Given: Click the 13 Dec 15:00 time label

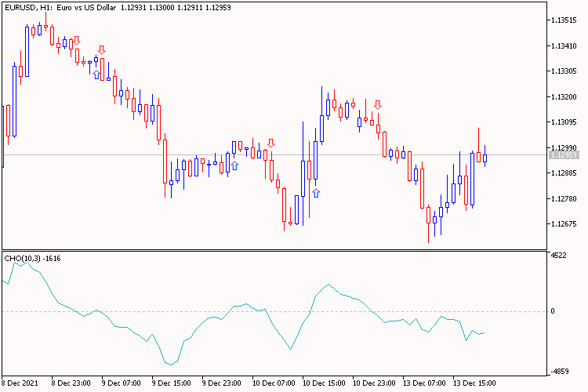Looking at the screenshot, I should tap(475, 383).
